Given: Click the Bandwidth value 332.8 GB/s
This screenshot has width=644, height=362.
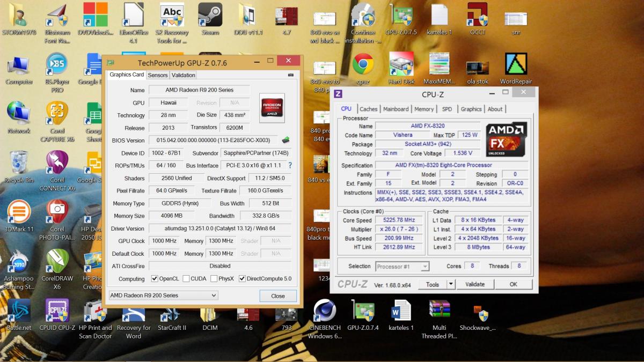Looking at the screenshot, I should [265, 216].
